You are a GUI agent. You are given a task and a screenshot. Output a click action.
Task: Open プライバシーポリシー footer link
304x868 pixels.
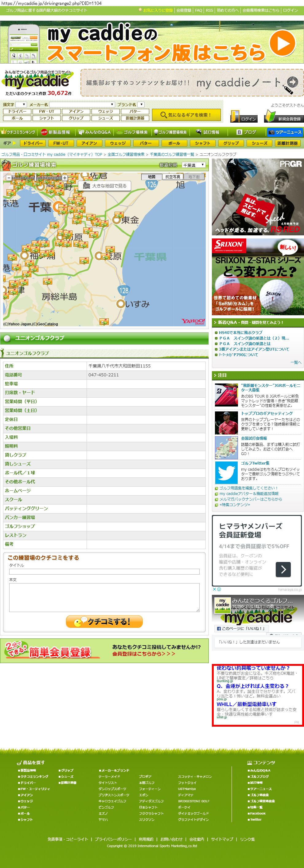[113, 839]
